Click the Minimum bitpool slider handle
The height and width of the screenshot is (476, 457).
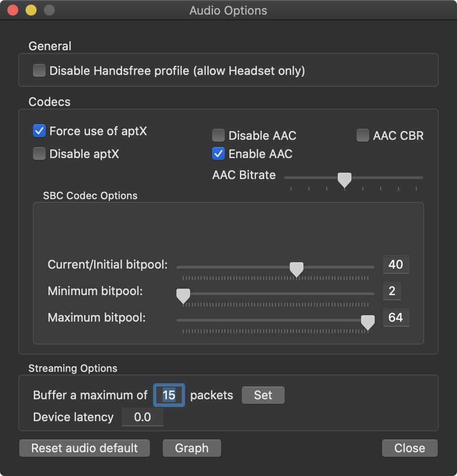183,296
